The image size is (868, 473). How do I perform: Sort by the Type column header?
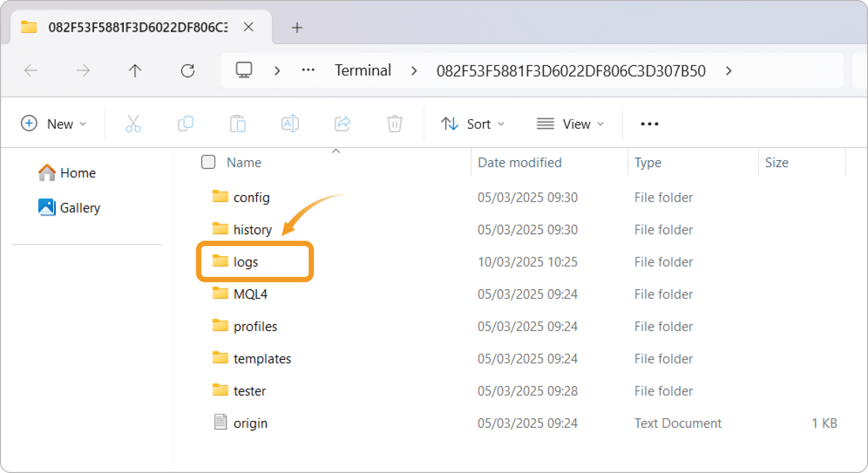coord(648,163)
